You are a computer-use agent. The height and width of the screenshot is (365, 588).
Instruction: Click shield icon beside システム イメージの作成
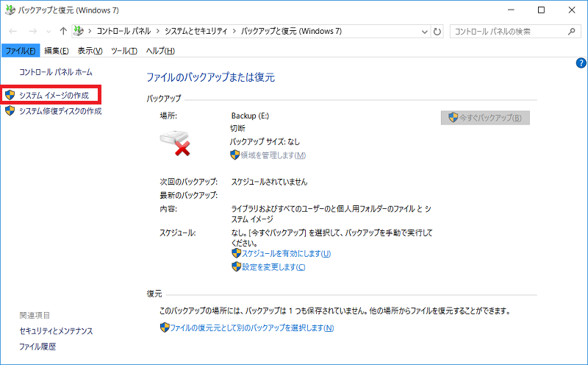pyautogui.click(x=10, y=95)
